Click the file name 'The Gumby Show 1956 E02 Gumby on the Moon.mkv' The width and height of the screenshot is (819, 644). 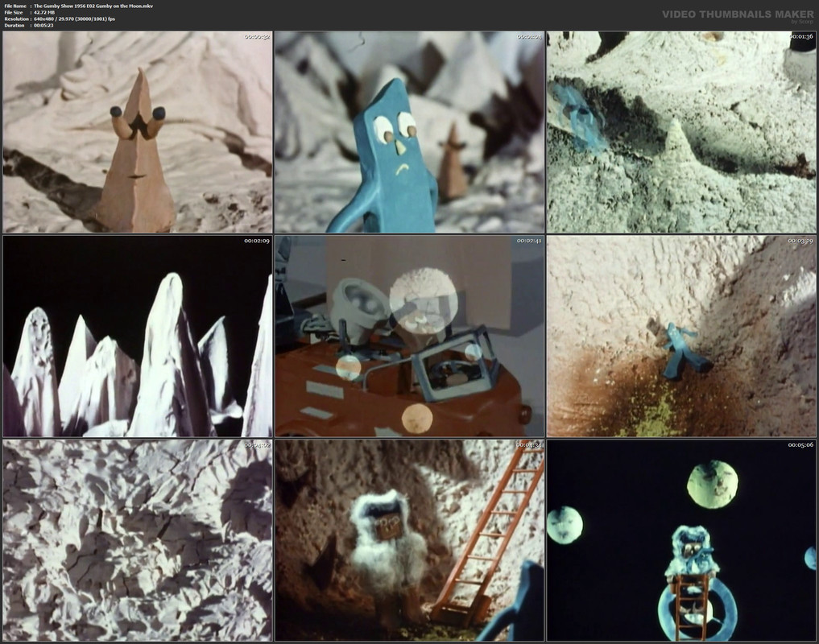click(x=93, y=6)
